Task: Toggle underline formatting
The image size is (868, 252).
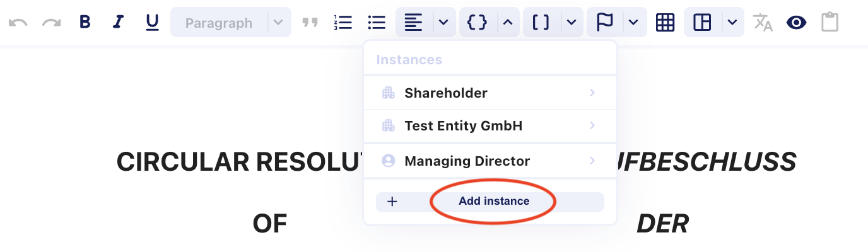Action: tap(152, 23)
